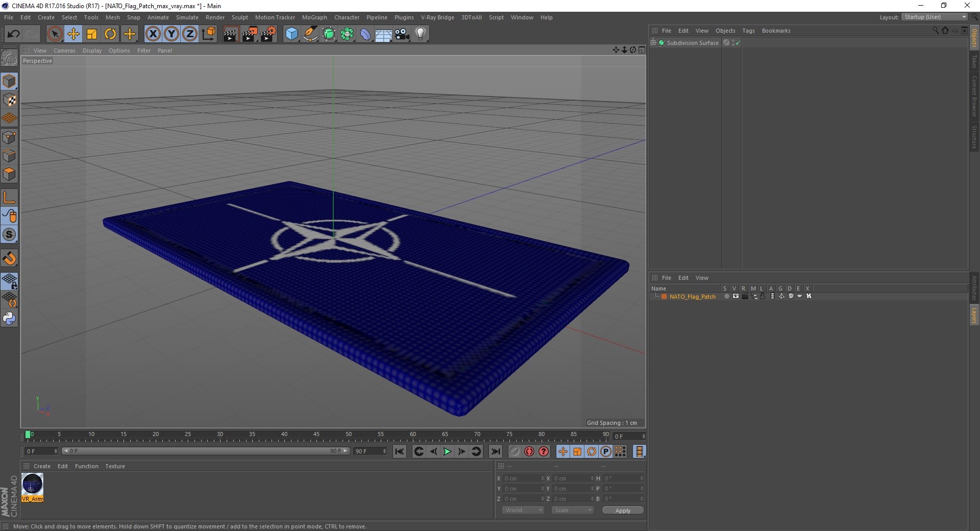This screenshot has width=980, height=531.
Task: Toggle solo for NATO_Flag_Patch layer
Action: point(726,296)
